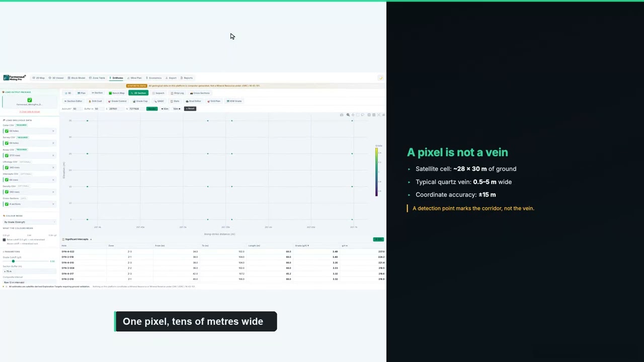Click the Azimuth input field

(76, 109)
